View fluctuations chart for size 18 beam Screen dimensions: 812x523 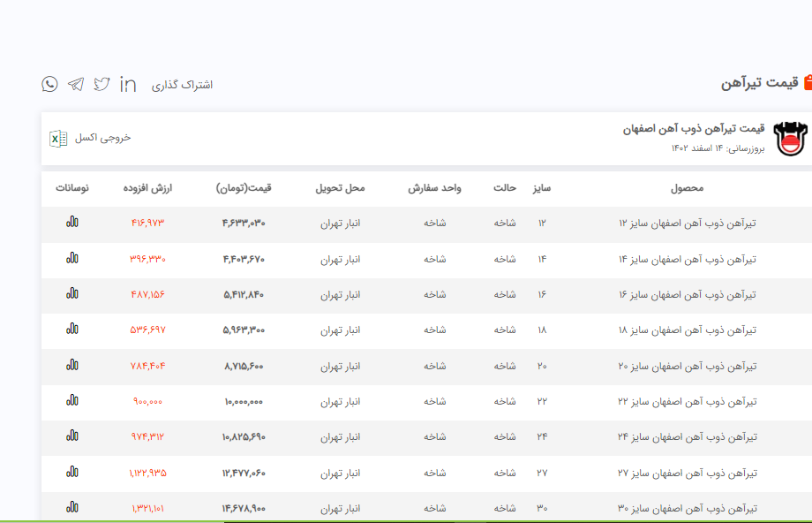tap(72, 330)
